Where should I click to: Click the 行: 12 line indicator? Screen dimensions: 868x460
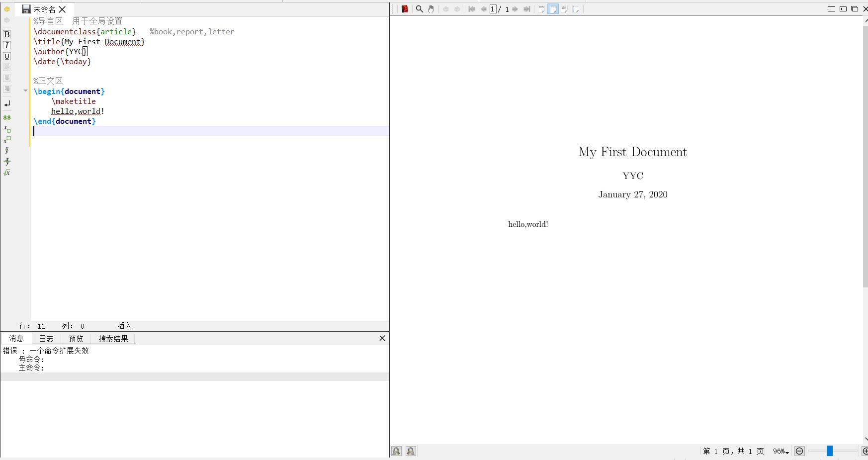(x=32, y=326)
